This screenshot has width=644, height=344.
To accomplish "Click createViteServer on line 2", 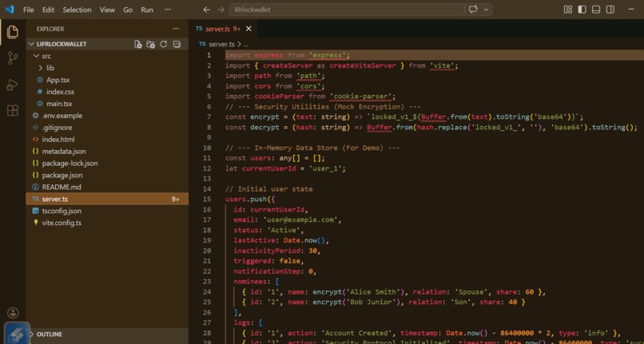I will (363, 65).
